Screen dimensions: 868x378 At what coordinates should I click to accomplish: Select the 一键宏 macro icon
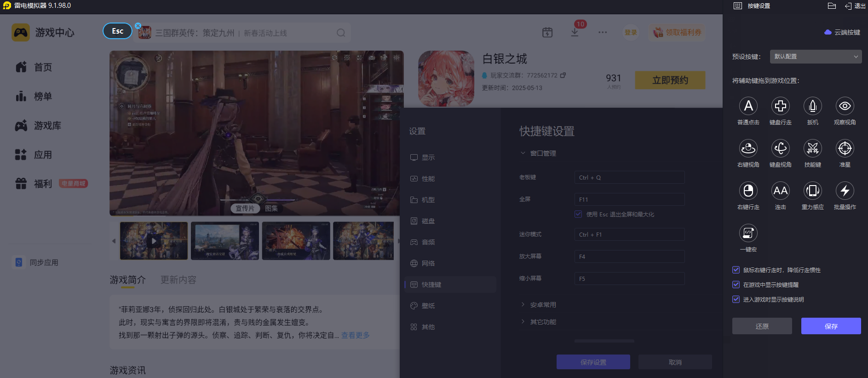(x=748, y=233)
